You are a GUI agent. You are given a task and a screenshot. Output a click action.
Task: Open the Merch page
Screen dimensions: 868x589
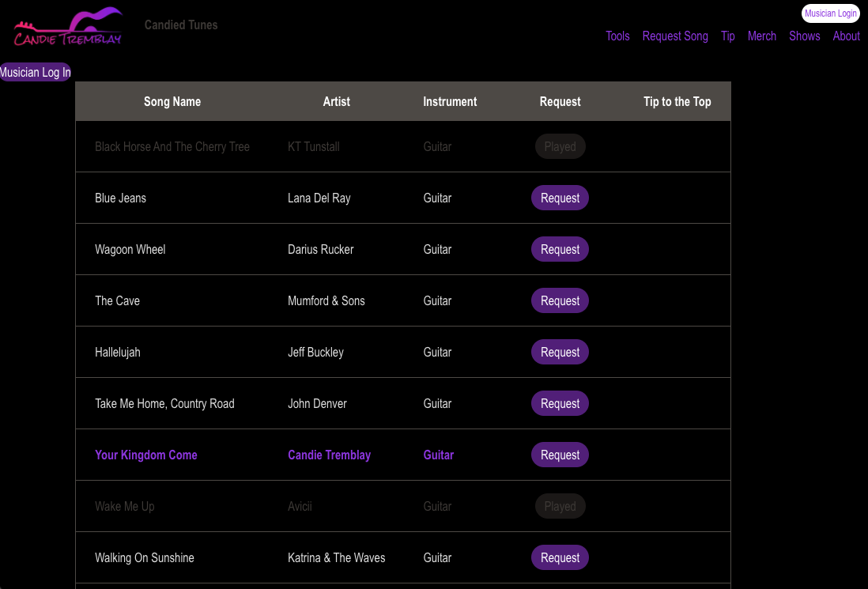[762, 36]
